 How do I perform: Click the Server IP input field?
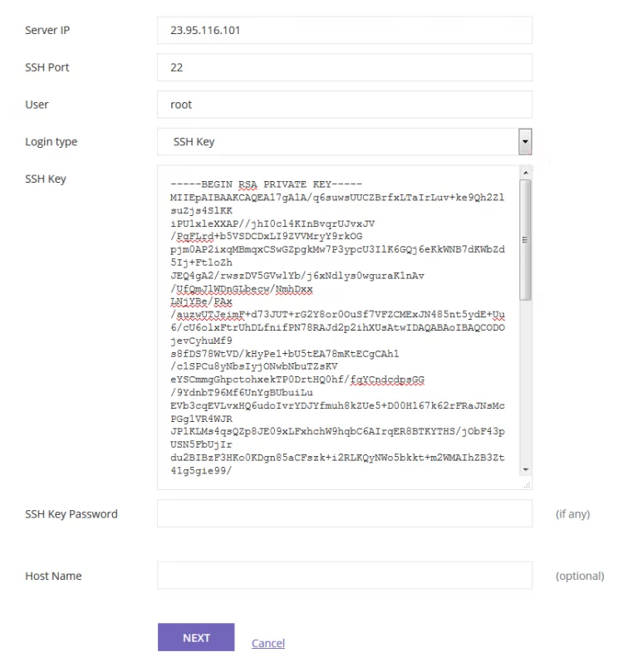click(x=345, y=31)
